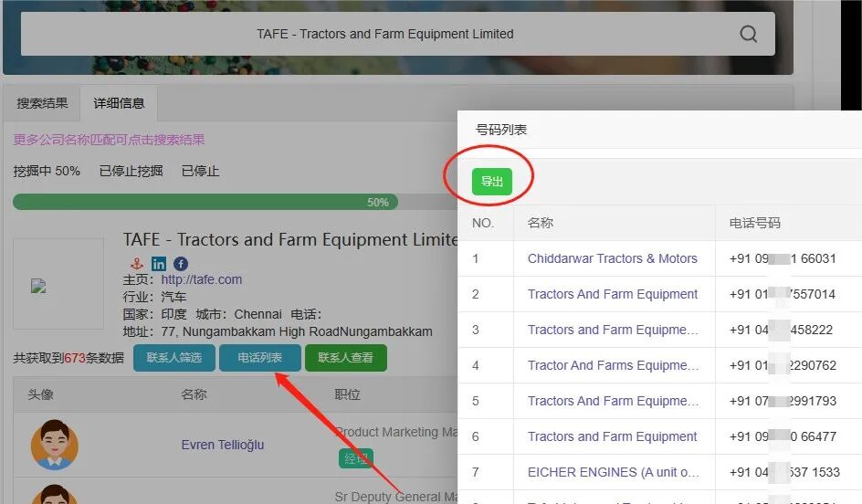Click Evren Tellioğlu's avatar
Image resolution: width=862 pixels, height=504 pixels.
click(55, 446)
